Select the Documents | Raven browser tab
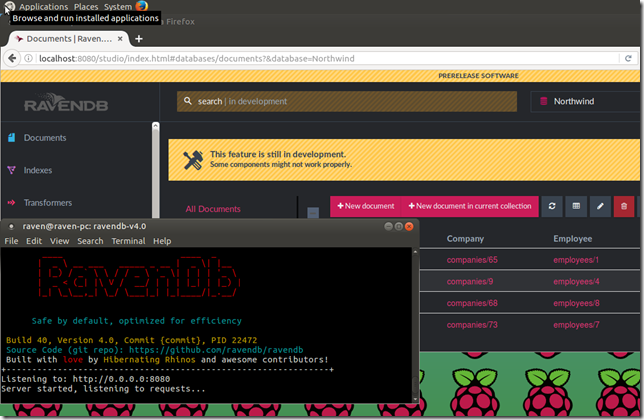This screenshot has height=420, width=644. [69, 39]
